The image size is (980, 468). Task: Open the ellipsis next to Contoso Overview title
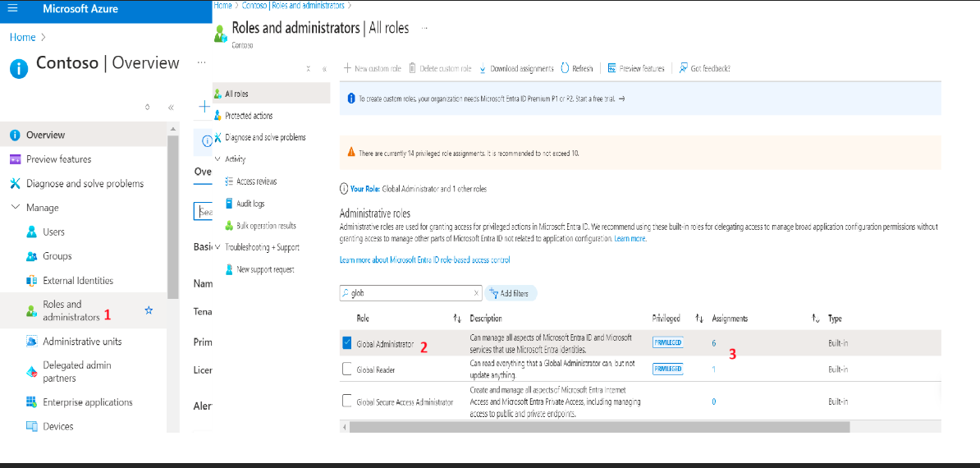pos(201,62)
